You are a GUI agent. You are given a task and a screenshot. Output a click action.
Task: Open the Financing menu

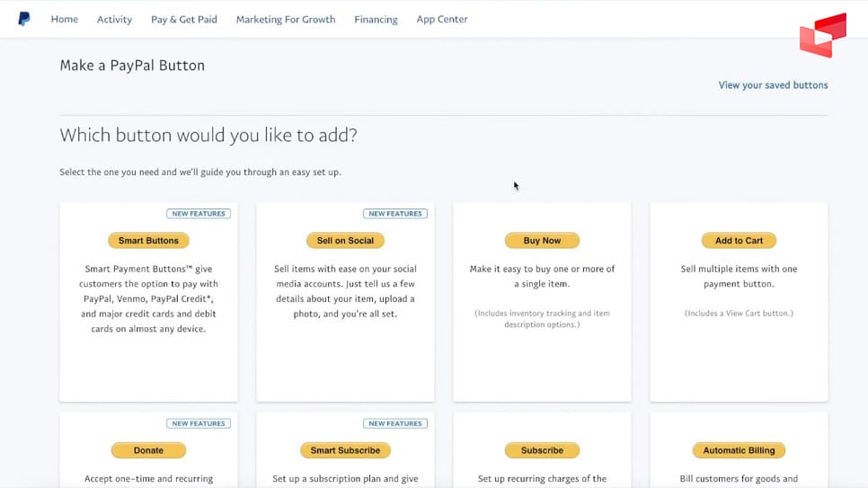pyautogui.click(x=376, y=19)
